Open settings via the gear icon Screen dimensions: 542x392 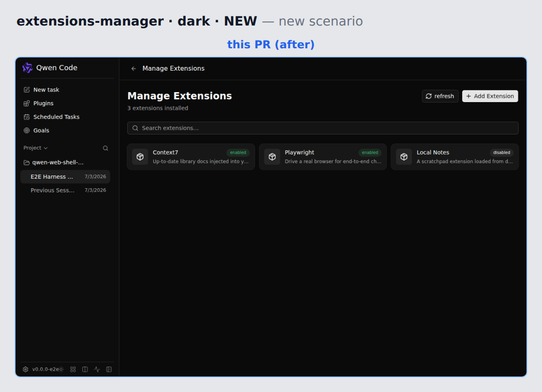pyautogui.click(x=25, y=369)
